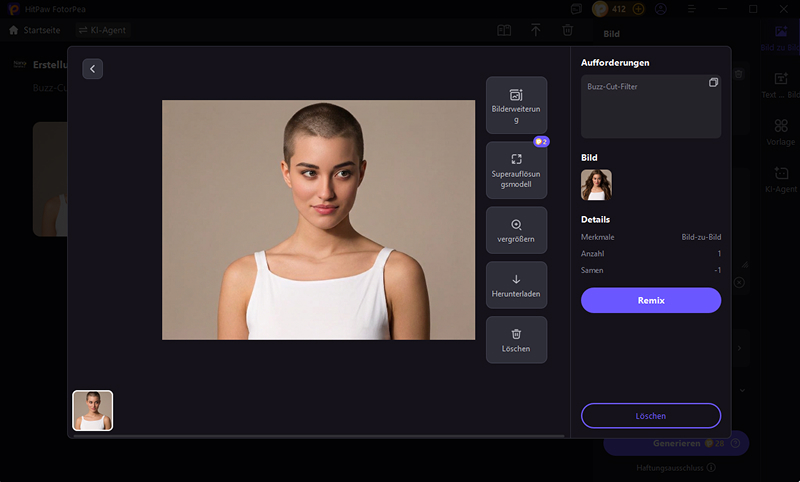Open KI-Agent in the right sidebar

pyautogui.click(x=781, y=180)
